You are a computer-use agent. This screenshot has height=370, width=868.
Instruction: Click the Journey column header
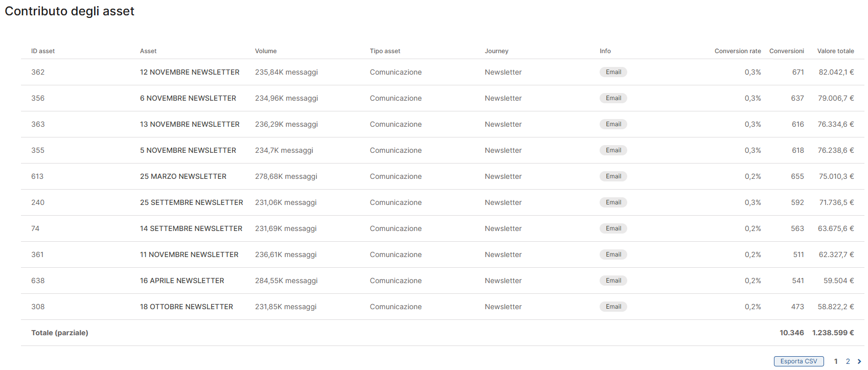coord(496,51)
